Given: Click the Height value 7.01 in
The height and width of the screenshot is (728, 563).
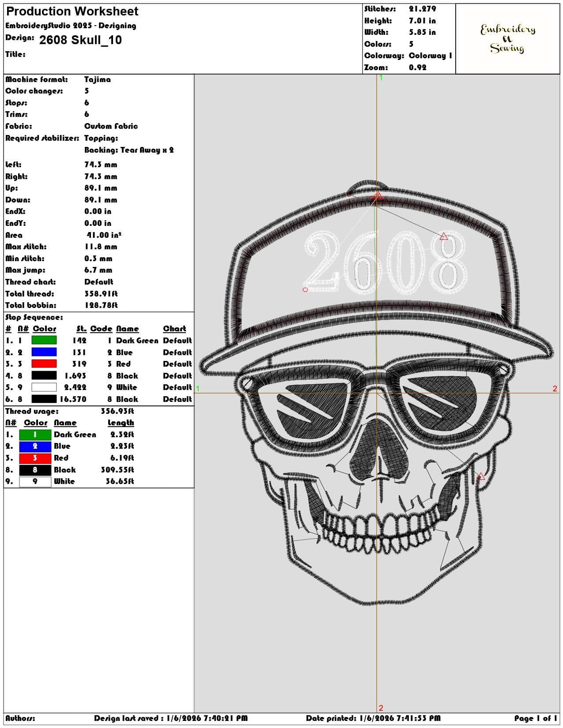Looking at the screenshot, I should coord(422,21).
